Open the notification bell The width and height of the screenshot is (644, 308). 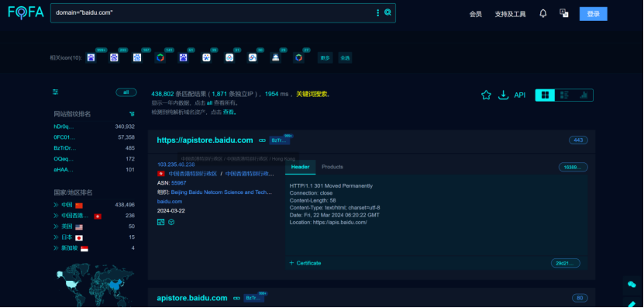543,13
